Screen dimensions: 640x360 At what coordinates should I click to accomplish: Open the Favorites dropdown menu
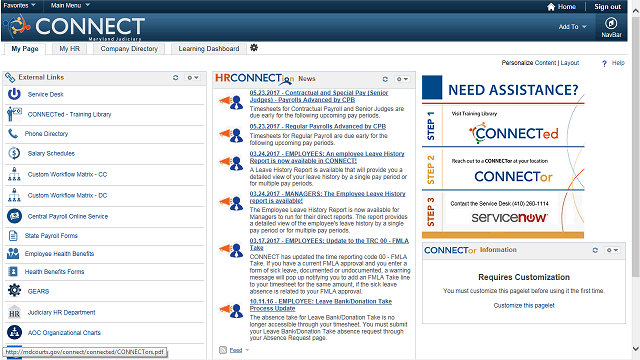pyautogui.click(x=19, y=5)
